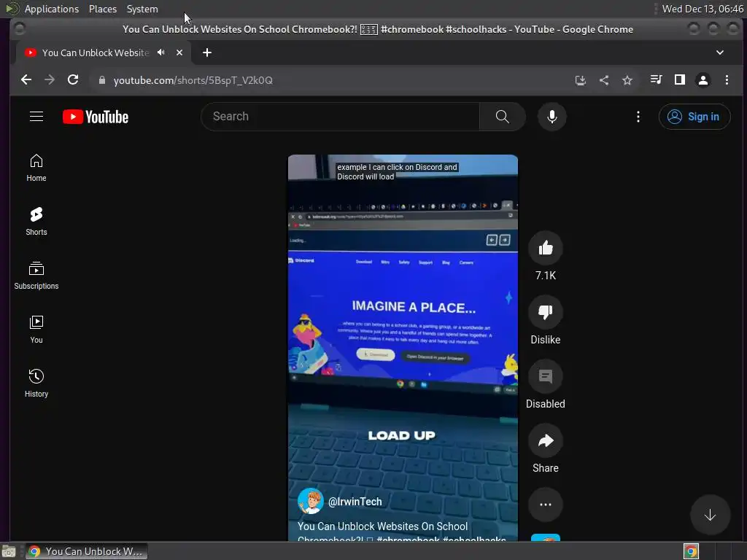Open more actions ellipsis on Short
747x560 pixels.
tap(546, 505)
